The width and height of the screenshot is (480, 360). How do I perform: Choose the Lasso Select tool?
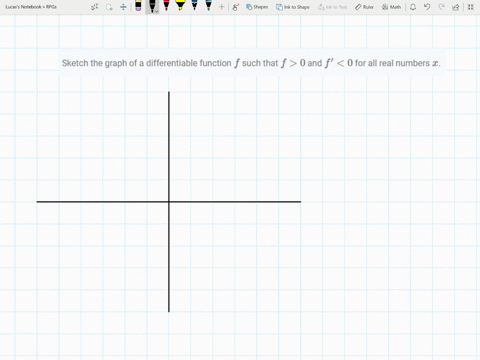point(109,7)
